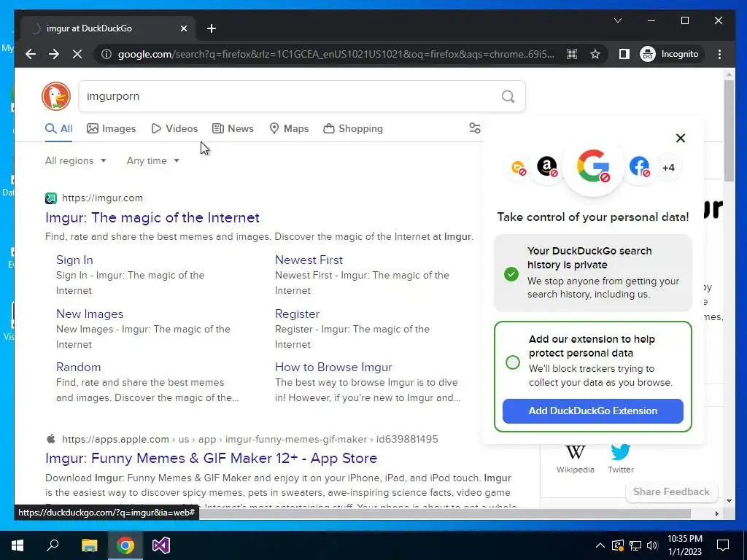Switch to the Shopping tab

[x=352, y=128]
